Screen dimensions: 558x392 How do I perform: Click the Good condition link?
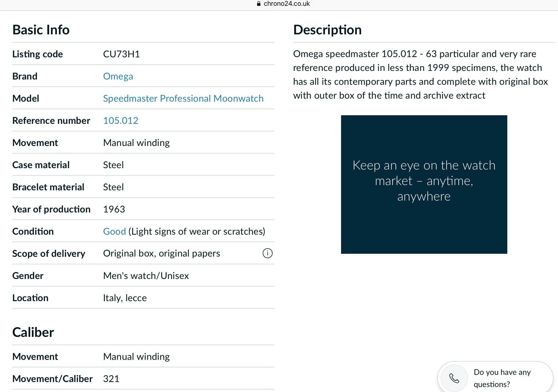(x=114, y=231)
